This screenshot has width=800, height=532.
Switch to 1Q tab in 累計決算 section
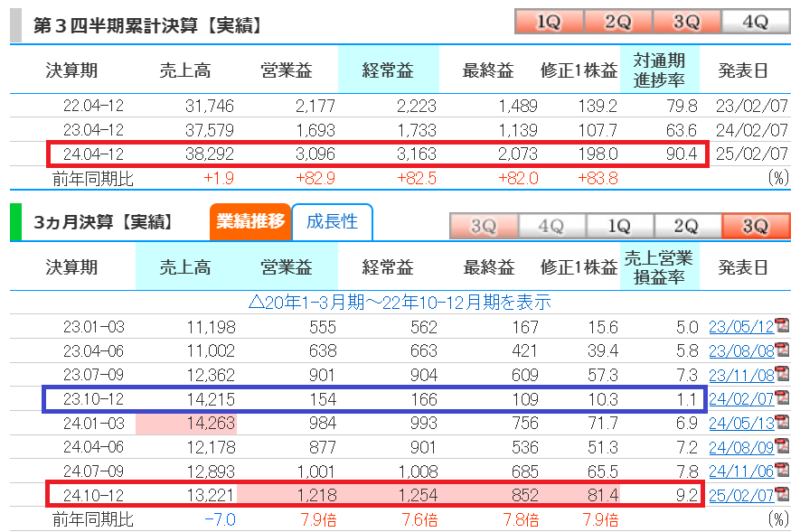[x=549, y=22]
